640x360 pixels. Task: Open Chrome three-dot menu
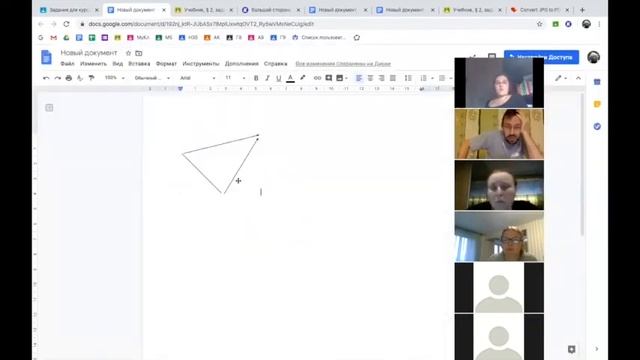pyautogui.click(x=599, y=24)
